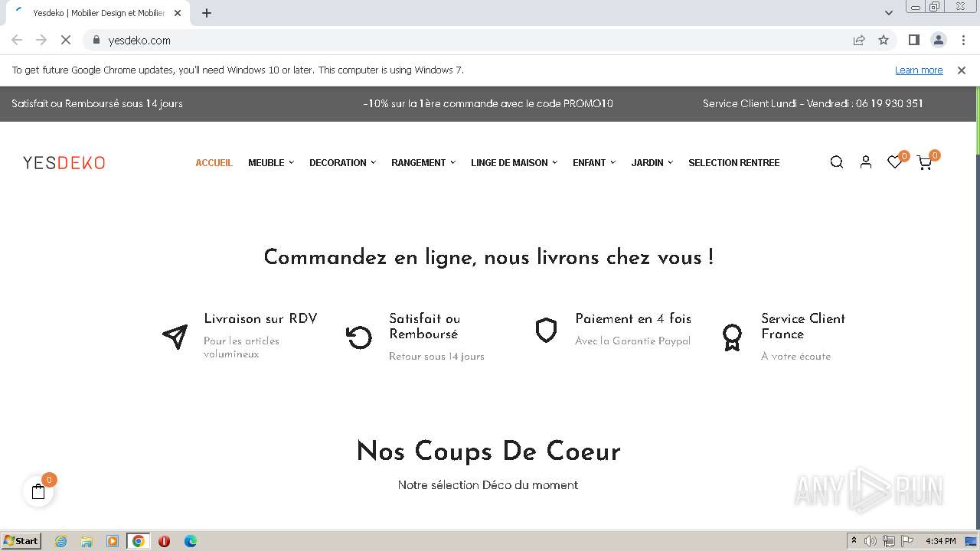The image size is (980, 551).
Task: Close the Yesdeko browser tab
Action: click(x=178, y=13)
